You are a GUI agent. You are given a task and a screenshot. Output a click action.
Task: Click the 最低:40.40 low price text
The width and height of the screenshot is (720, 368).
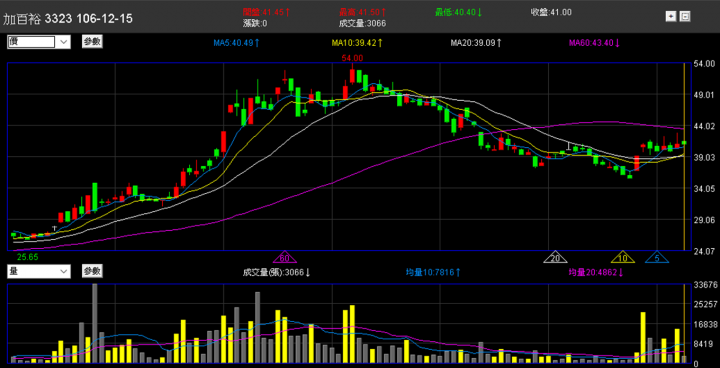click(459, 12)
